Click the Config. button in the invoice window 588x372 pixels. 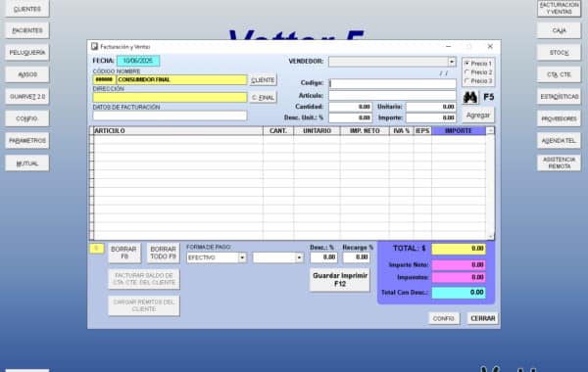point(444,318)
